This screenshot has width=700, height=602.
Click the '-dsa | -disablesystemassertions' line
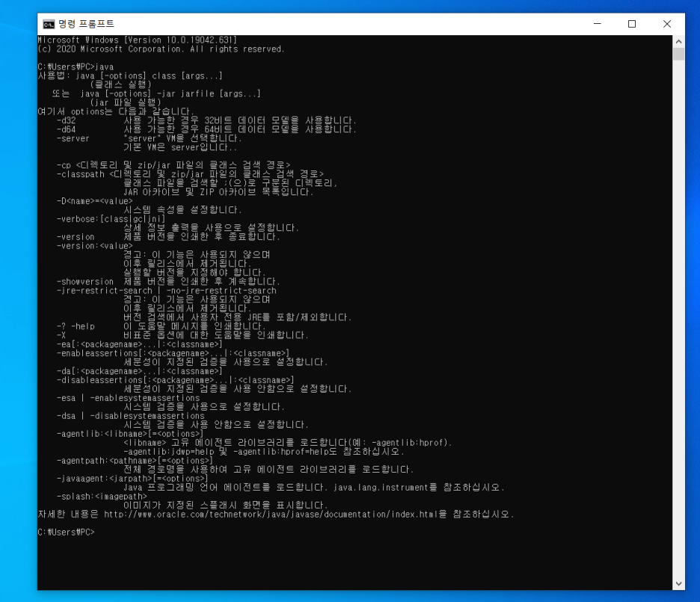(130, 416)
